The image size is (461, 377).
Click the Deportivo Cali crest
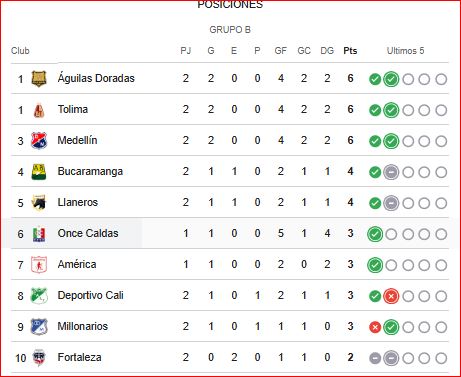39,296
